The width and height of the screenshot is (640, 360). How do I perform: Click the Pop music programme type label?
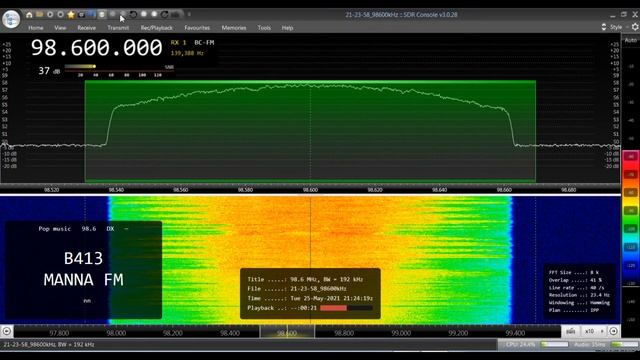point(55,229)
